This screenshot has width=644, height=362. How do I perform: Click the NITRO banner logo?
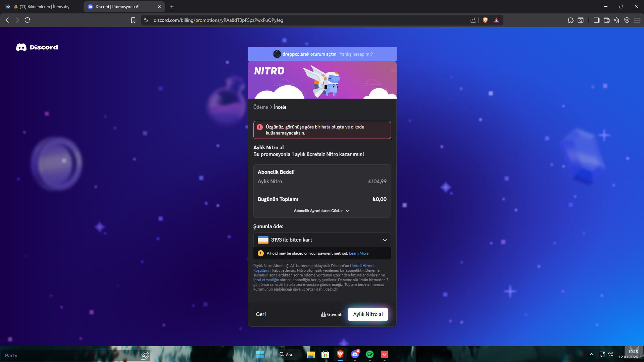(x=269, y=71)
